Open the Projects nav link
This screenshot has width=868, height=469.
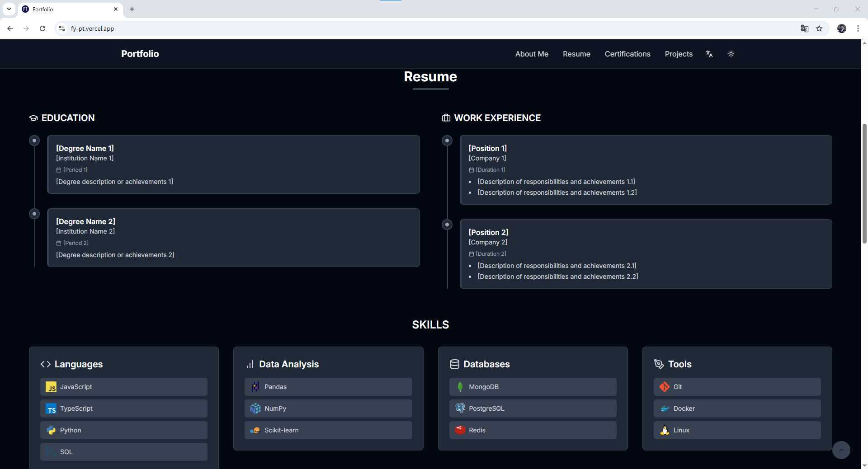(x=679, y=54)
